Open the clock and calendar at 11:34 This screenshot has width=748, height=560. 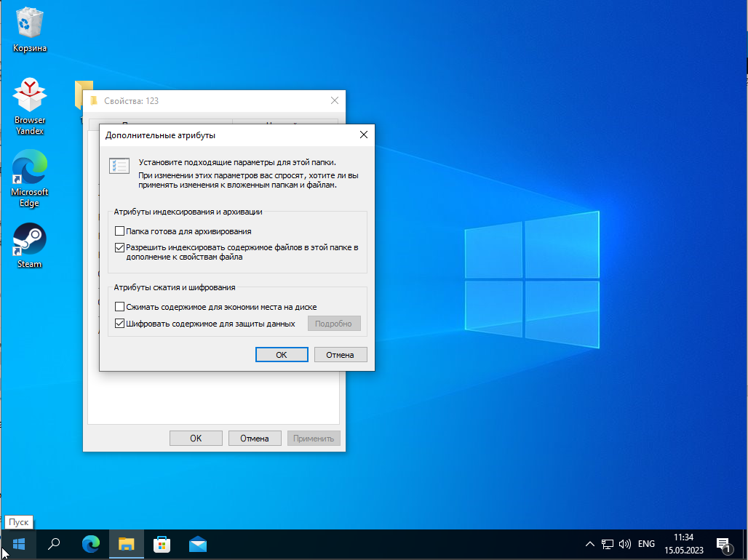[x=683, y=544]
